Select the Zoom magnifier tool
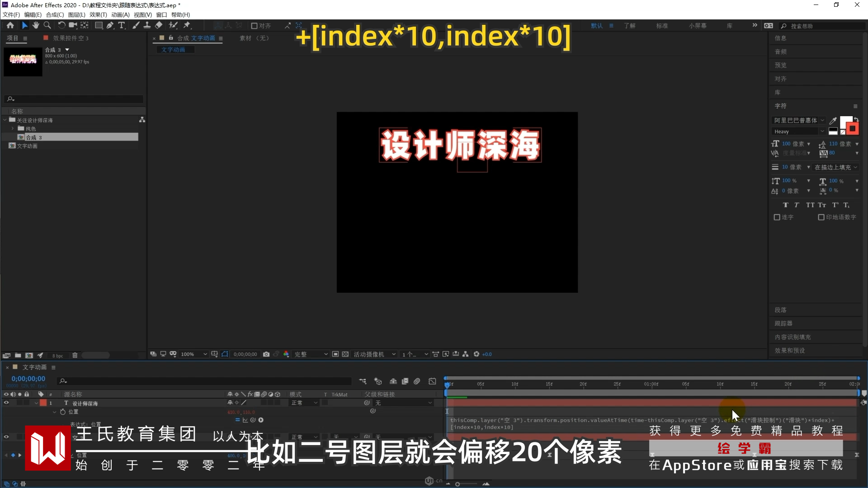Viewport: 868px width, 488px height. click(x=47, y=25)
